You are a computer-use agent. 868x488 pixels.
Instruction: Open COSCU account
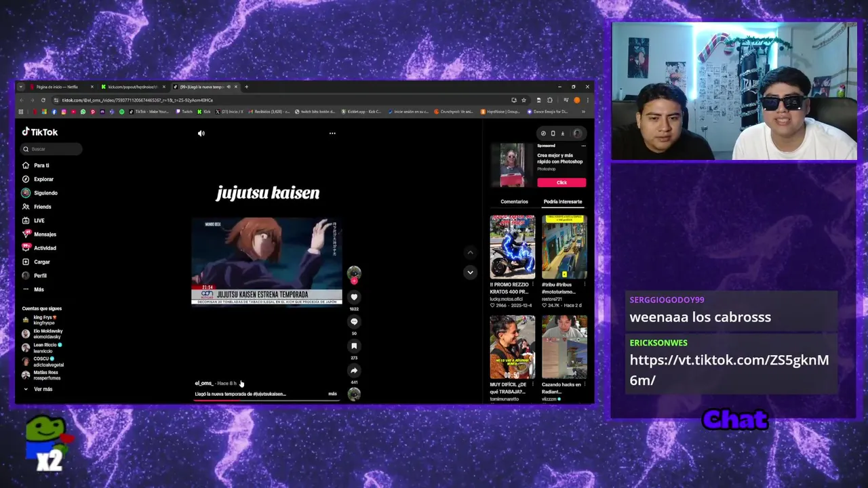(44, 361)
